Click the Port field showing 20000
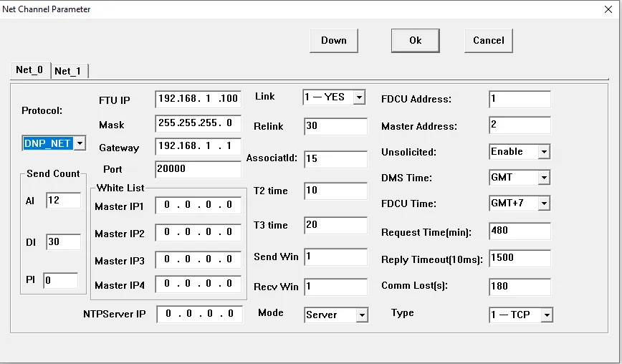Screen dimensions: 622x364 (x=198, y=169)
